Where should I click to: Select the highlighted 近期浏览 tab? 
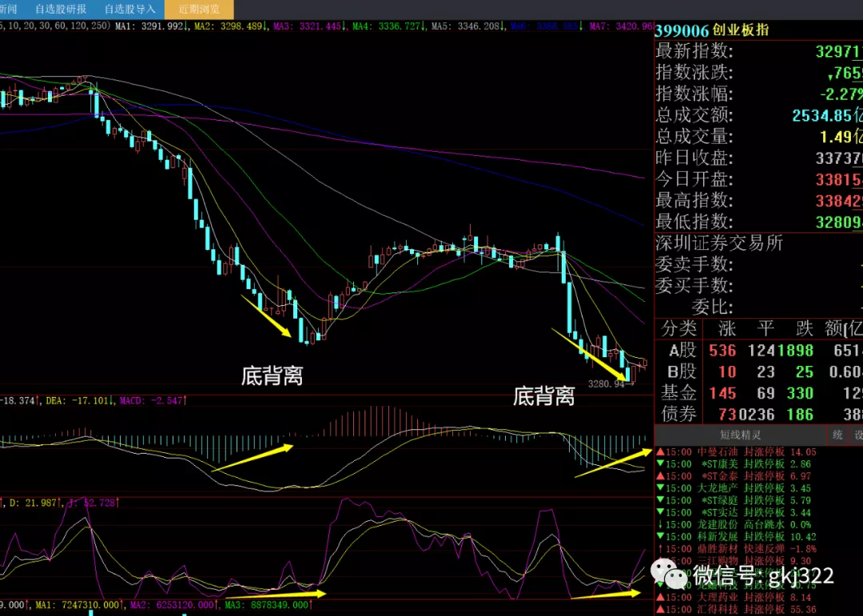pos(199,10)
